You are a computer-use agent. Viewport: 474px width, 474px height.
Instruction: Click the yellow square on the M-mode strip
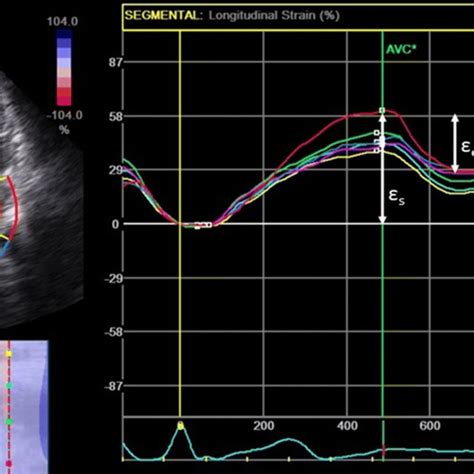(x=9, y=354)
